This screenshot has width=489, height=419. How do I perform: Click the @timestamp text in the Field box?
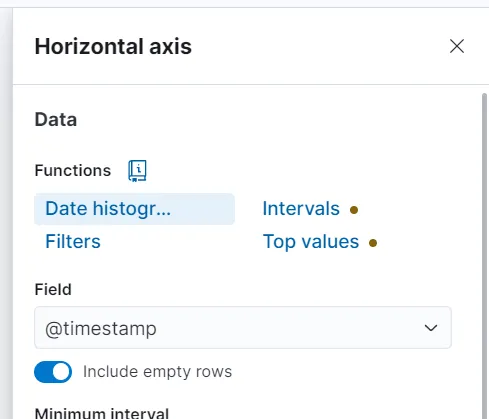(101, 329)
